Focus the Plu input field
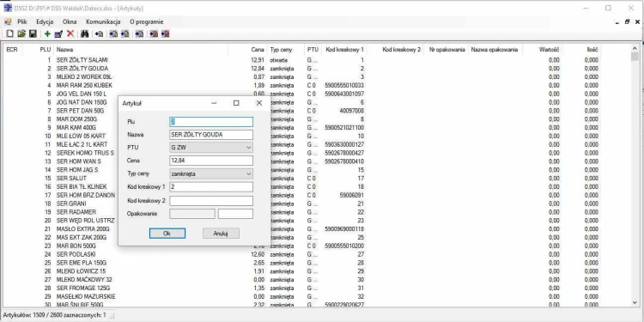 click(x=211, y=122)
